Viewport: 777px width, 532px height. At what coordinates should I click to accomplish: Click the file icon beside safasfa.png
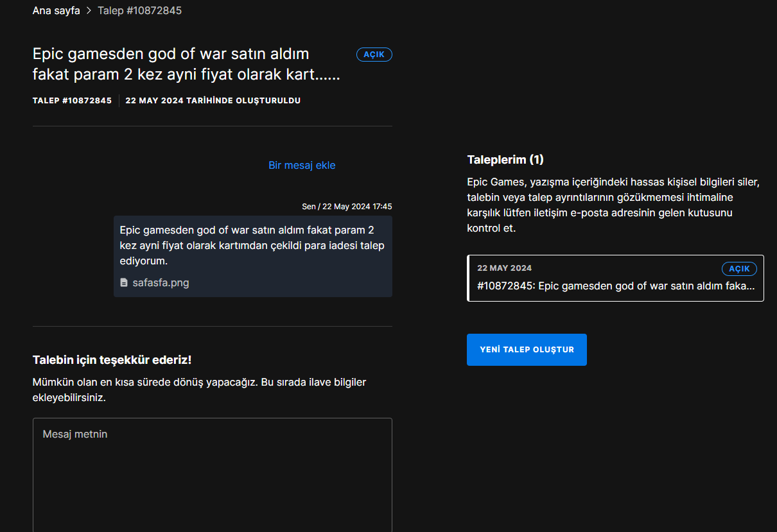tap(124, 282)
